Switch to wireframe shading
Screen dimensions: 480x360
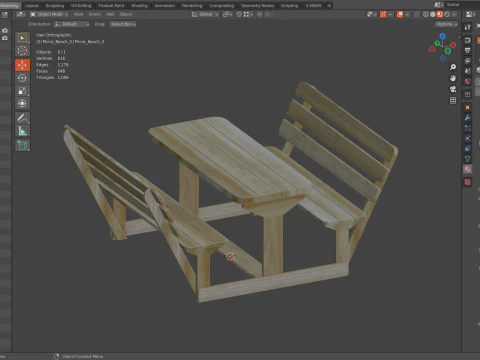point(426,14)
